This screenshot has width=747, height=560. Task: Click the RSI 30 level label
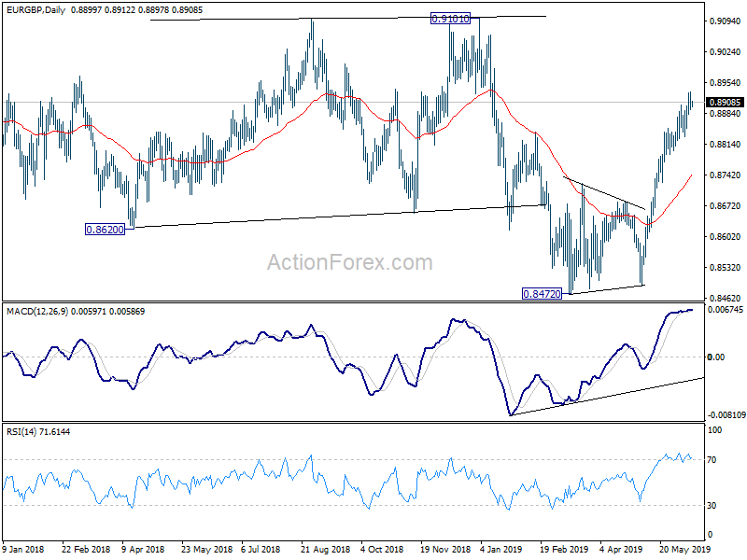coord(712,506)
